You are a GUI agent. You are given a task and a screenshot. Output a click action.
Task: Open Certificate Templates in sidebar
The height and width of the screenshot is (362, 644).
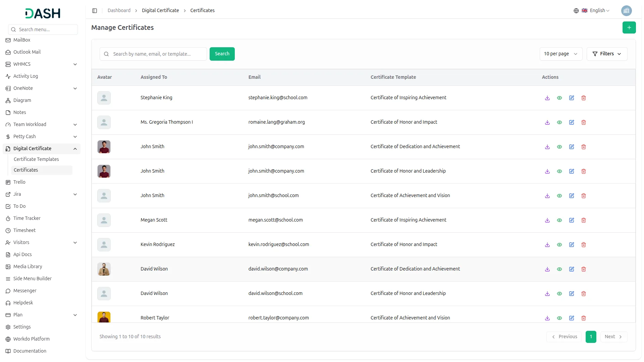tap(36, 159)
